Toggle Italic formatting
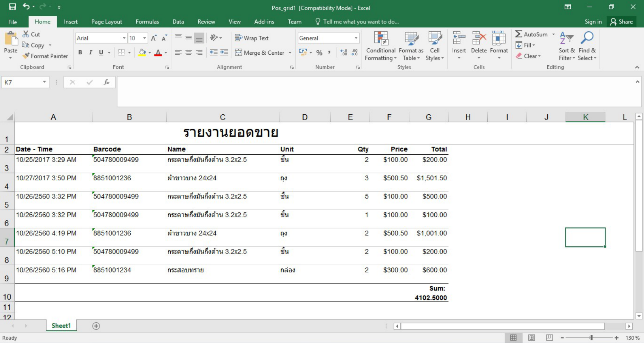 point(91,52)
